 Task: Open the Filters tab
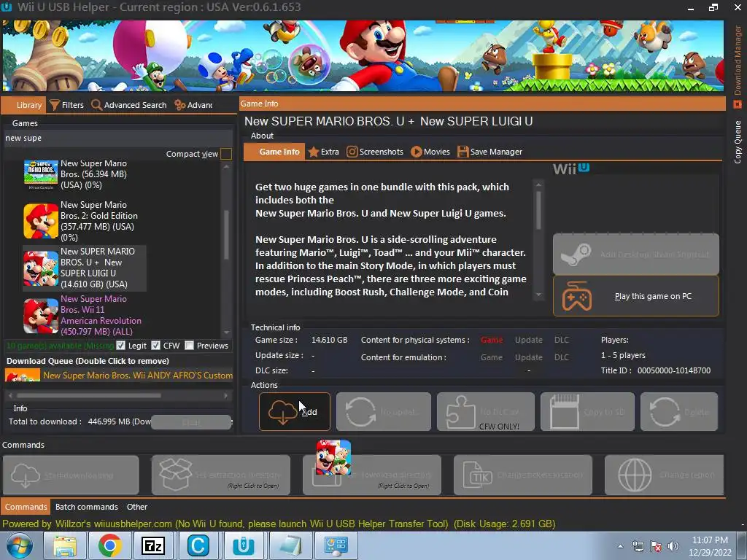tap(66, 105)
